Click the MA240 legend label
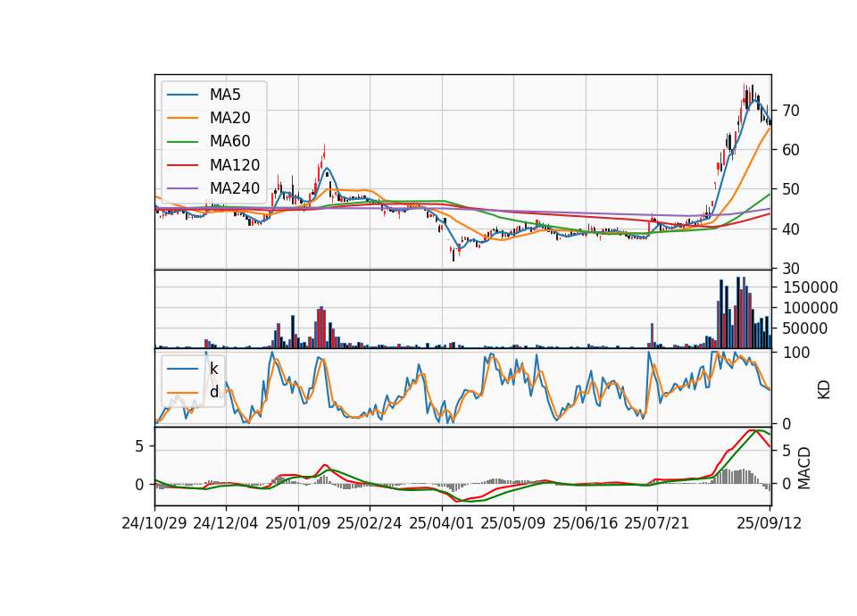Screen dimensions: 857x616 [x=235, y=188]
